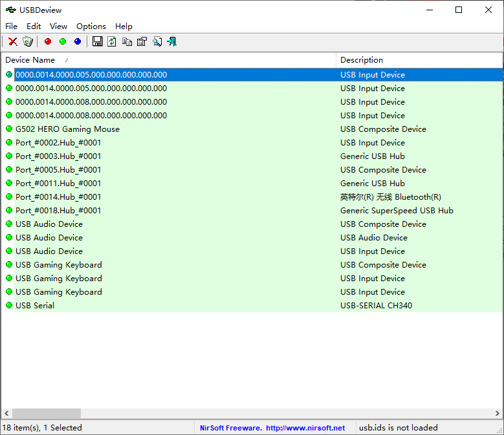The image size is (504, 435).
Task: Click the horizontal scrollbar right arrow
Action: pos(498,413)
